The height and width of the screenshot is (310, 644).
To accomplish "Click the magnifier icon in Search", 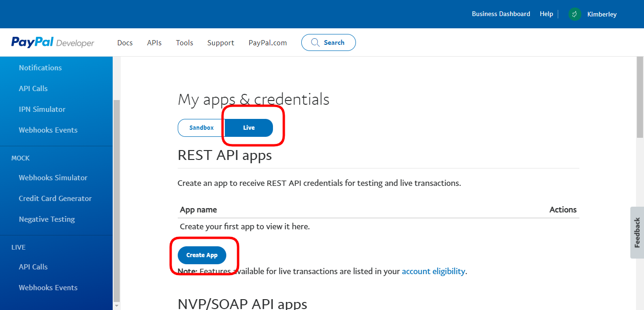I will point(315,42).
